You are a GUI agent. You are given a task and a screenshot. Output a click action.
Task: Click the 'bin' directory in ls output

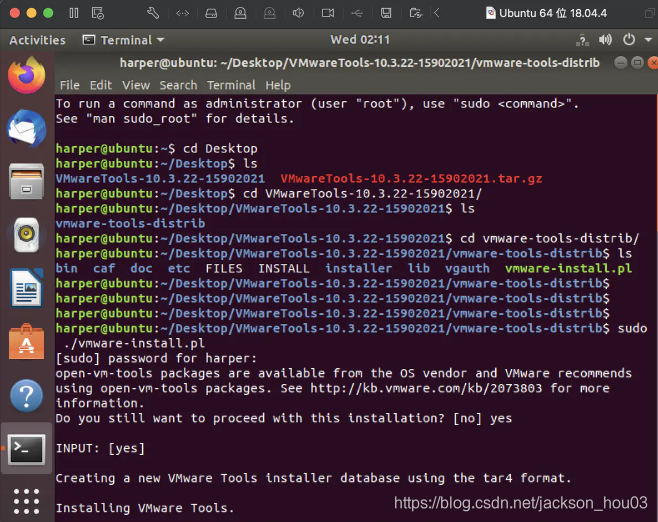pos(67,269)
